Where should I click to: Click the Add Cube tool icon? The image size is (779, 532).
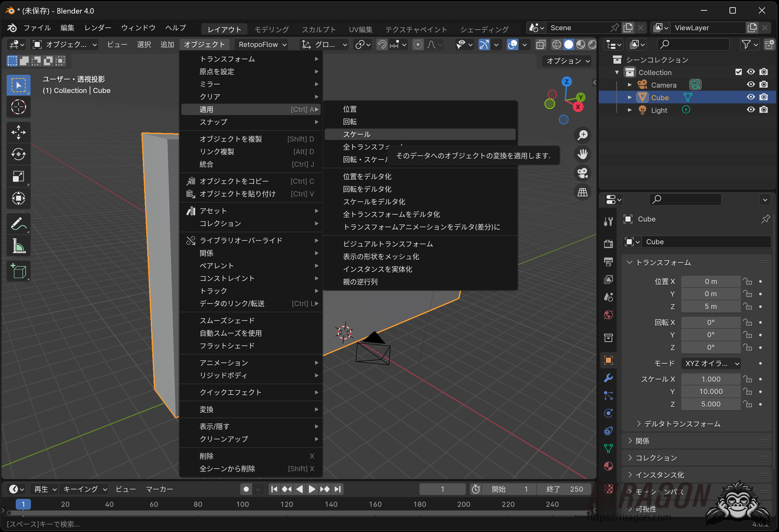click(x=18, y=271)
